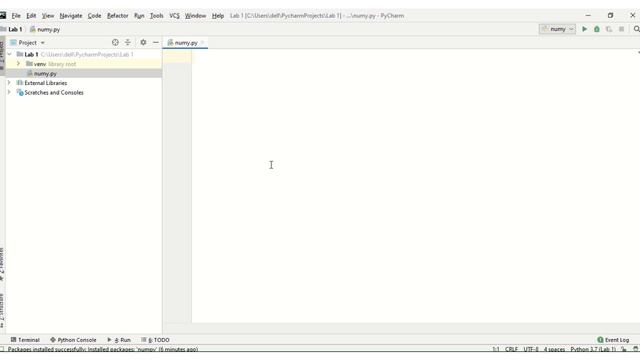Open the Window menu

[x=195, y=16]
